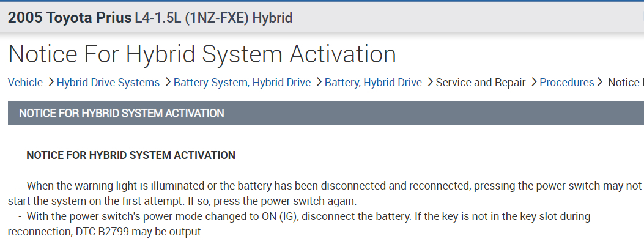Click the chevron right after Procedures
The width and height of the screenshot is (644, 247).
coord(601,83)
